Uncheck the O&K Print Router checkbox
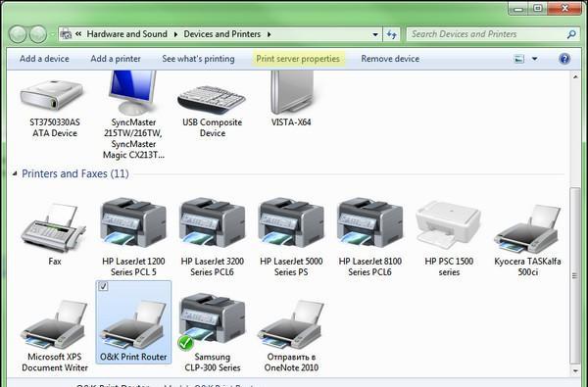Viewport: 588px width, 387px height. (103, 286)
